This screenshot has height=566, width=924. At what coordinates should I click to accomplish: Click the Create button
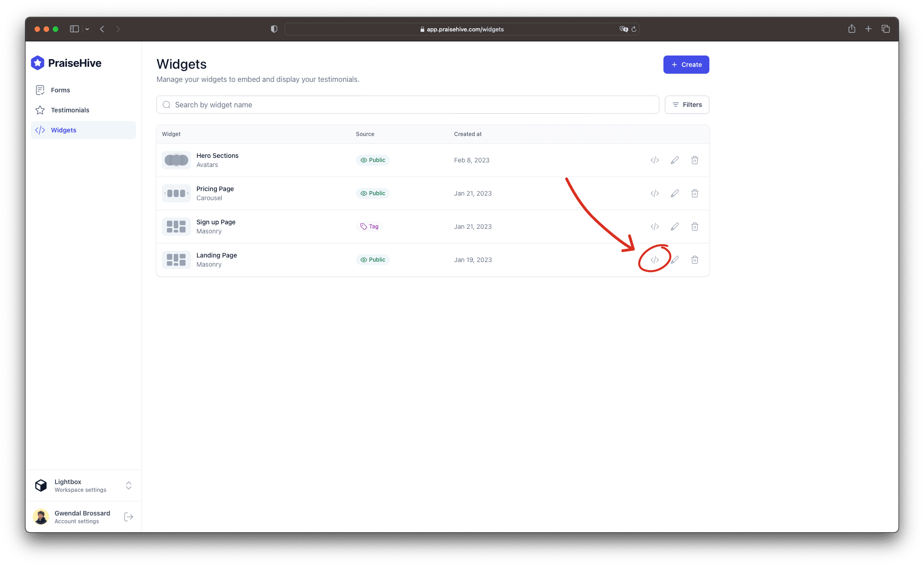[686, 65]
